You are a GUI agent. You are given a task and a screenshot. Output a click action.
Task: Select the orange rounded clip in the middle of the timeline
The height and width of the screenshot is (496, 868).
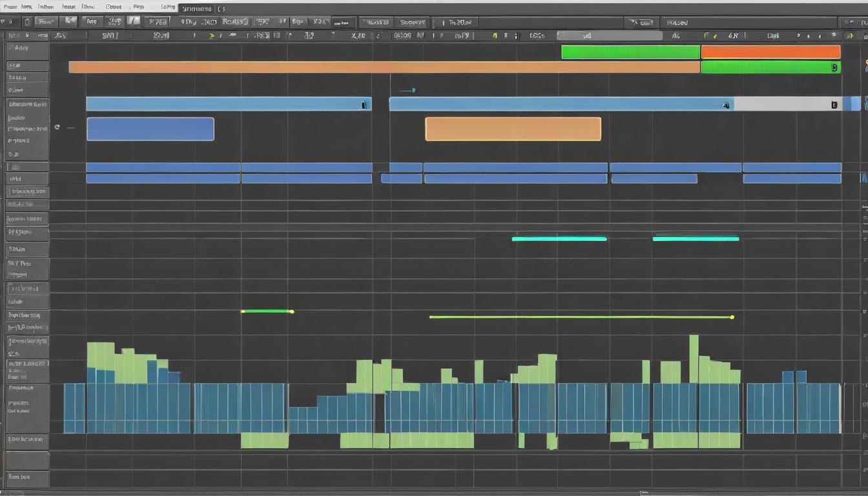pyautogui.click(x=513, y=129)
